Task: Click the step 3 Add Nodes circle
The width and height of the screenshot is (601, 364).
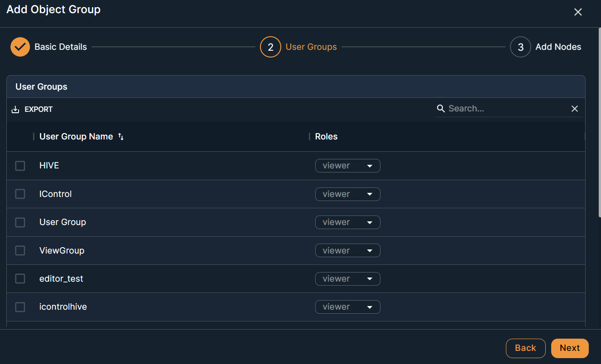Action: 520,47
